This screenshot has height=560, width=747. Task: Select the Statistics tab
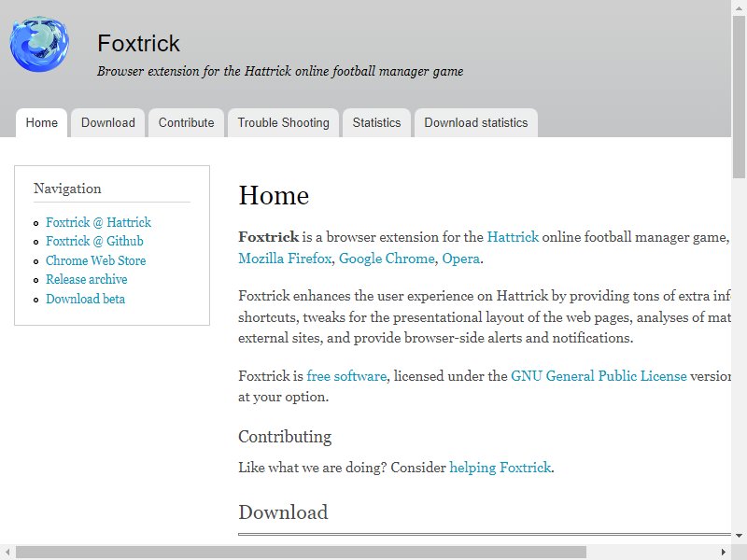377,123
